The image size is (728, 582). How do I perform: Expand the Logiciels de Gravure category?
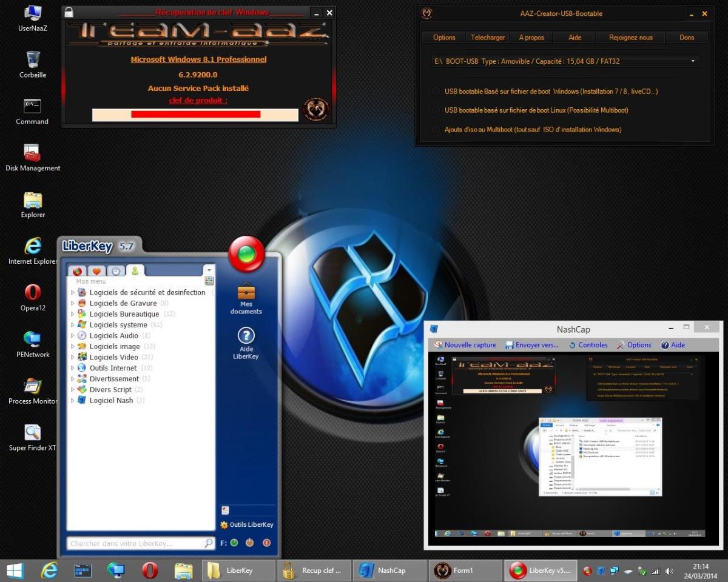73,303
